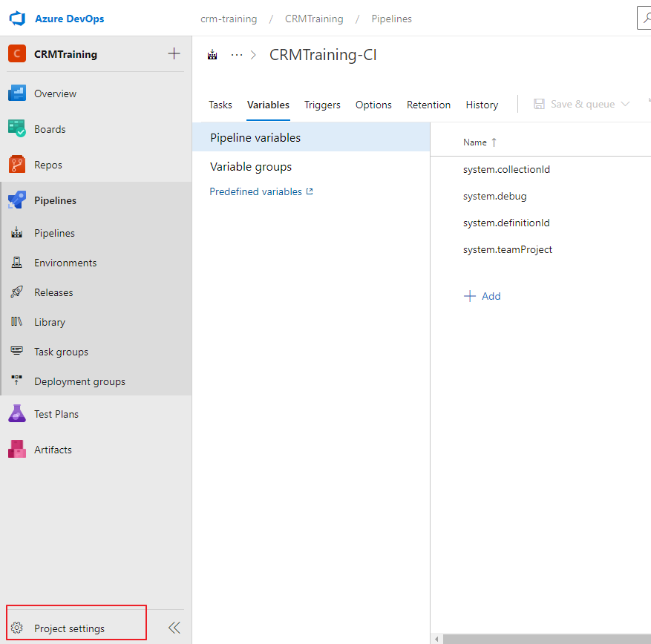Click the external link icon beside Predefined variables
The height and width of the screenshot is (644, 651).
pos(310,191)
